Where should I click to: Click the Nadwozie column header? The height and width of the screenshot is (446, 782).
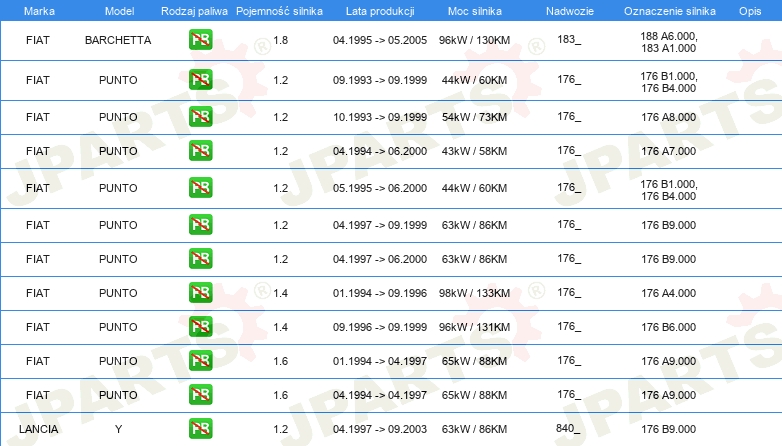570,11
